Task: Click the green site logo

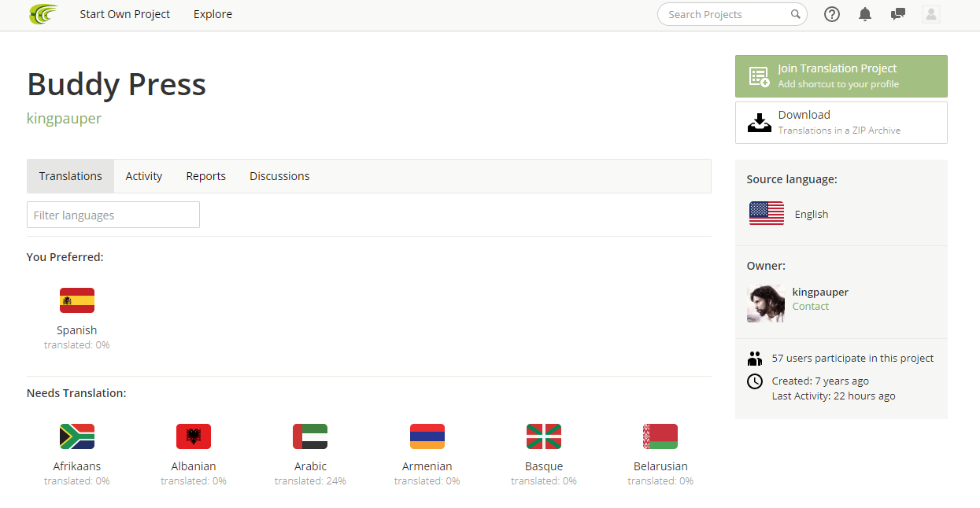Action: click(43, 14)
